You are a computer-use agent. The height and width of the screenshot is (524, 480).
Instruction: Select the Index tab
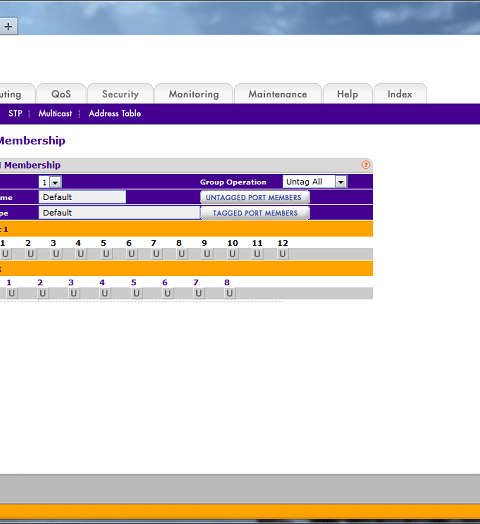coord(400,94)
